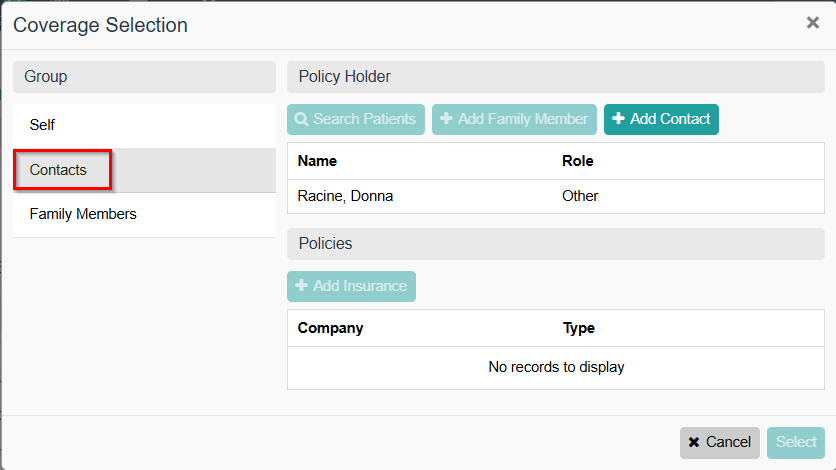Click the Other role cell
This screenshot has height=470, width=836.
[x=580, y=196]
